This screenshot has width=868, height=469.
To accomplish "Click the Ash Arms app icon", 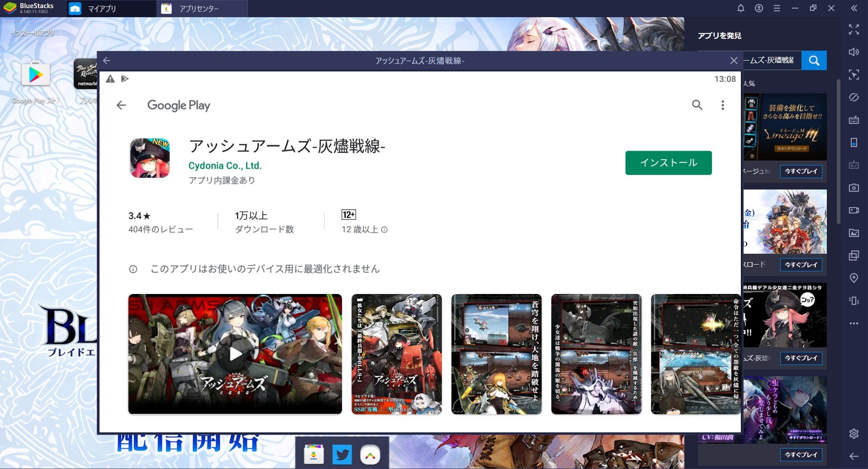I will point(150,158).
